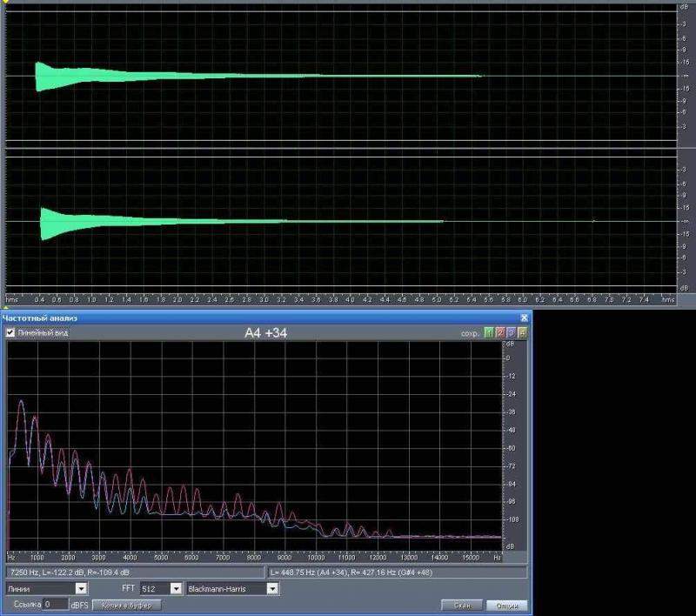Close the Частотный анализ window

(x=524, y=318)
